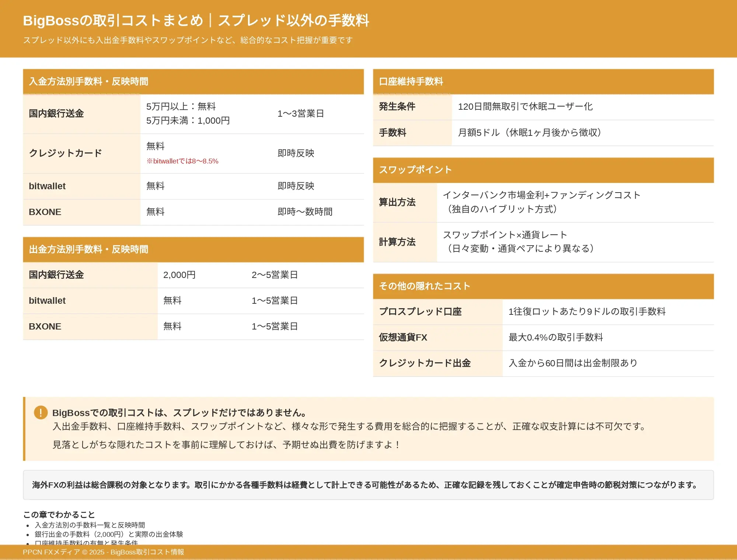Click the '5万円以上：無料' fee cell
The image size is (737, 560).
pyautogui.click(x=181, y=106)
